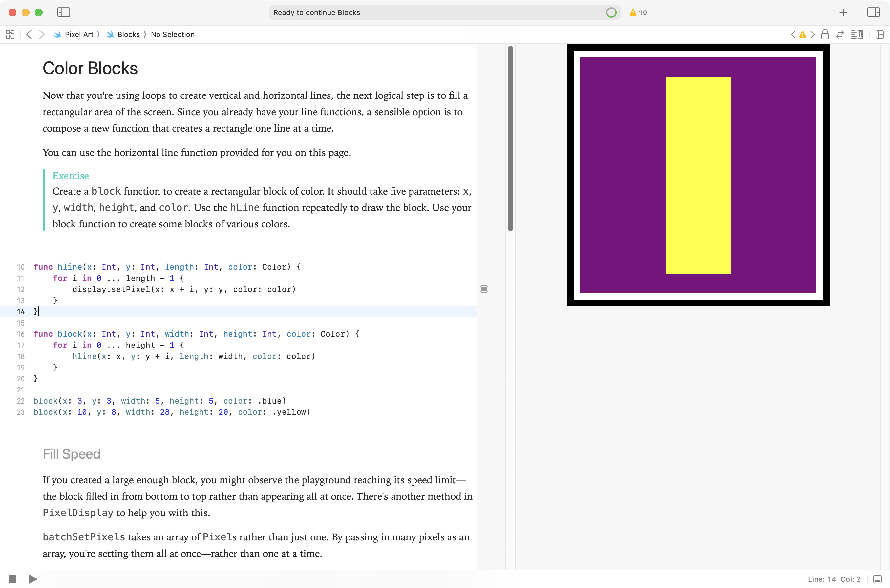The width and height of the screenshot is (890, 588).
Task: Click the activity status 'Ready to continue Blocks'
Action: coord(317,12)
